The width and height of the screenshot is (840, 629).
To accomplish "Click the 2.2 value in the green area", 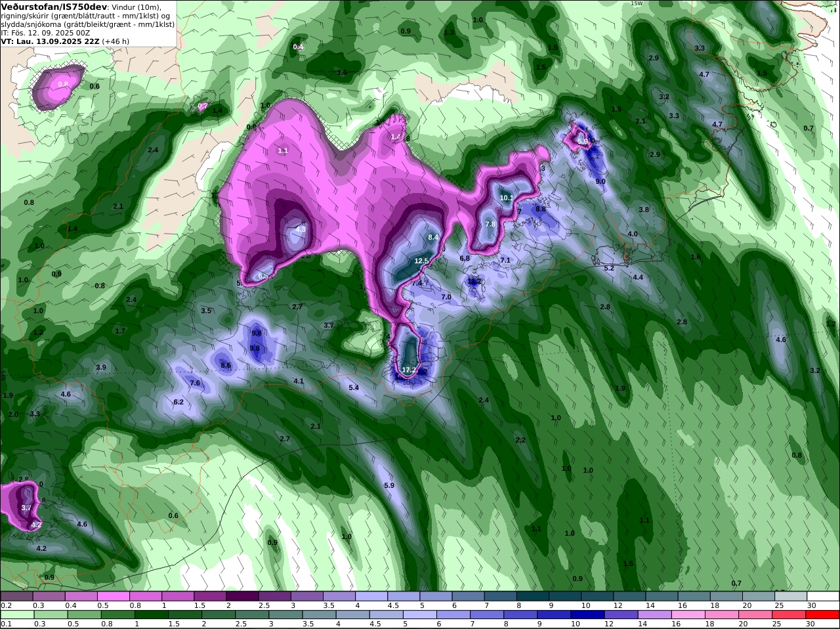I will [x=520, y=440].
